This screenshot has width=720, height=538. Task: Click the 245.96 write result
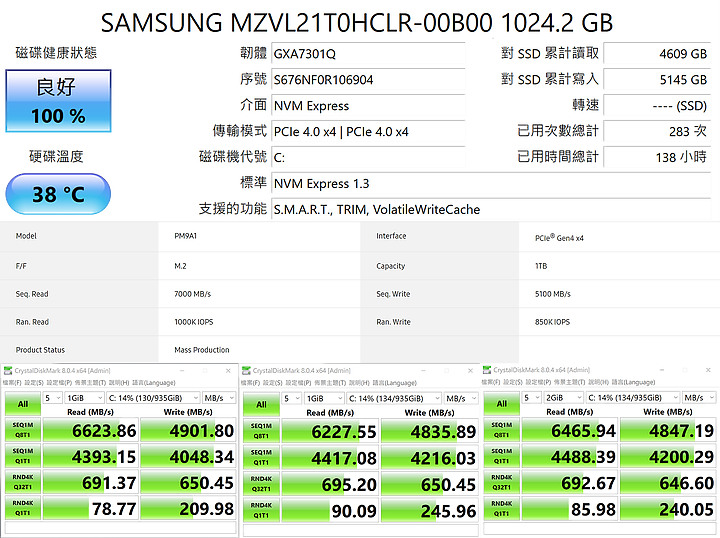click(x=429, y=510)
